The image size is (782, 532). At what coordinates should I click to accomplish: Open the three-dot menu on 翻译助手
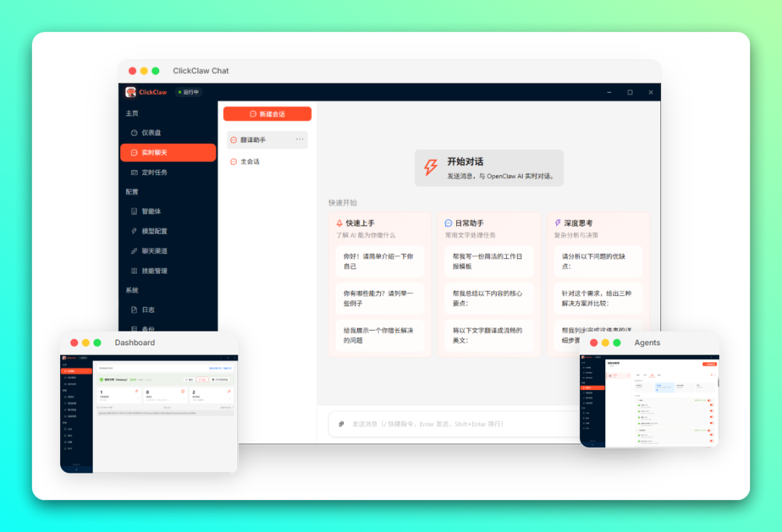pos(299,140)
